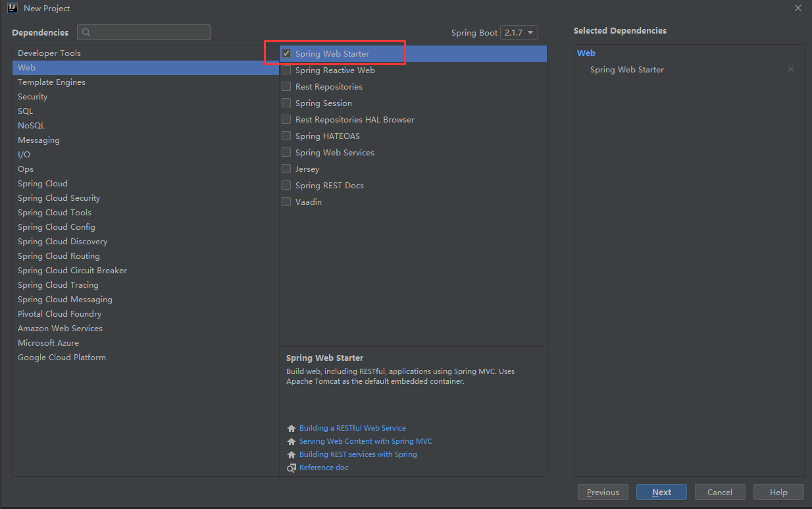Open Spring Cloud Discovery category
Viewport: 812px width, 509px height.
145,242
